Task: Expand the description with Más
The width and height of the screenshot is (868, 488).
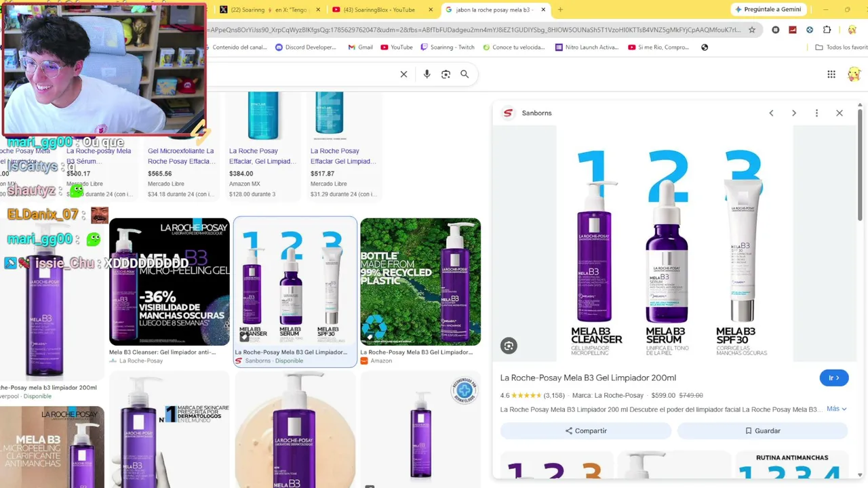Action: tap(836, 409)
